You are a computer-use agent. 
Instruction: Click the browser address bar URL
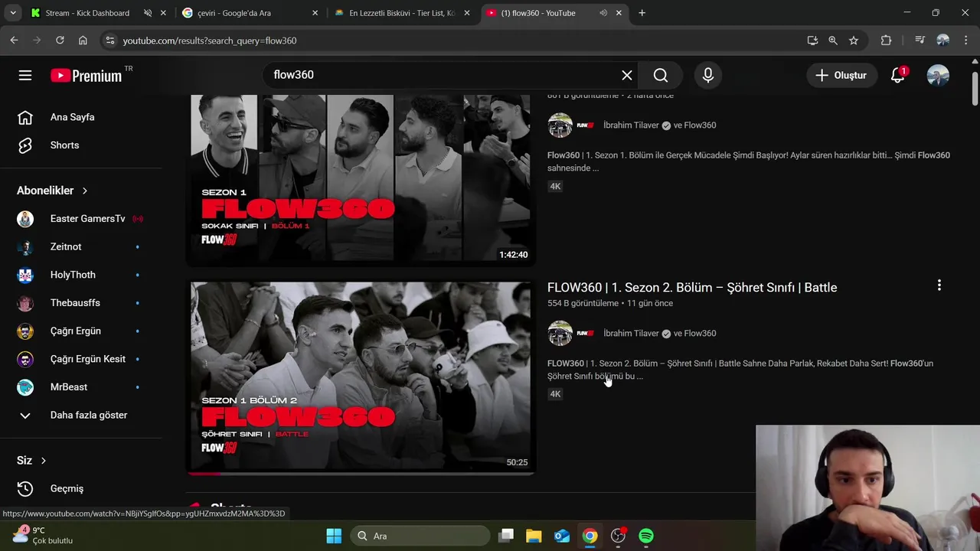(x=209, y=41)
